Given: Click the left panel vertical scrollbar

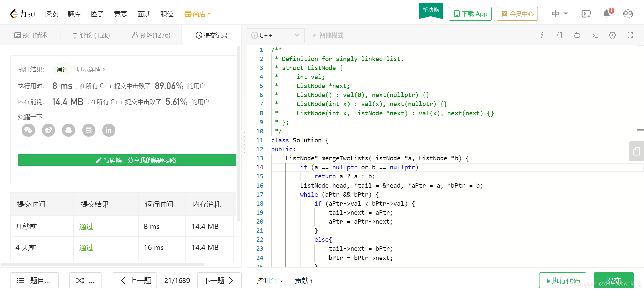Looking at the screenshot, I should [239, 134].
